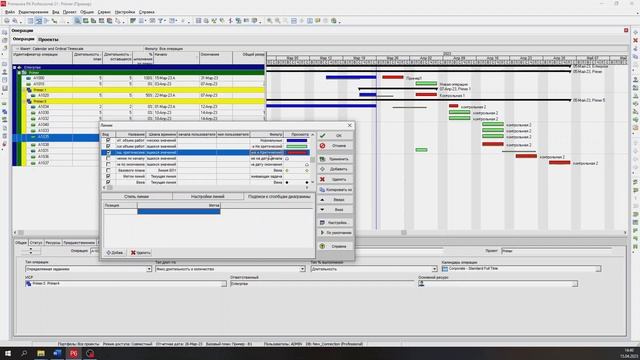This screenshot has width=640, height=360.
Task: Toggle checkbox of seventh bar row
Action: coord(108,176)
